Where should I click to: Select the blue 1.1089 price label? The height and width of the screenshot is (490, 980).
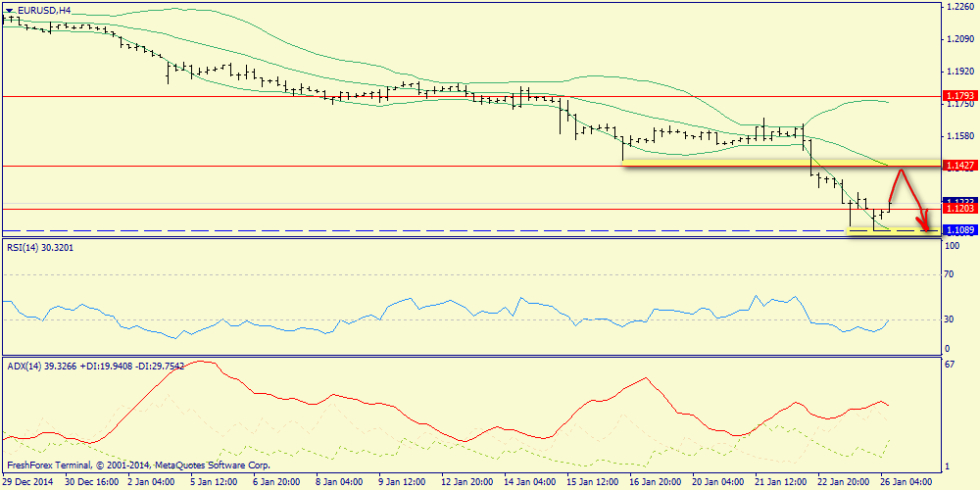point(957,230)
